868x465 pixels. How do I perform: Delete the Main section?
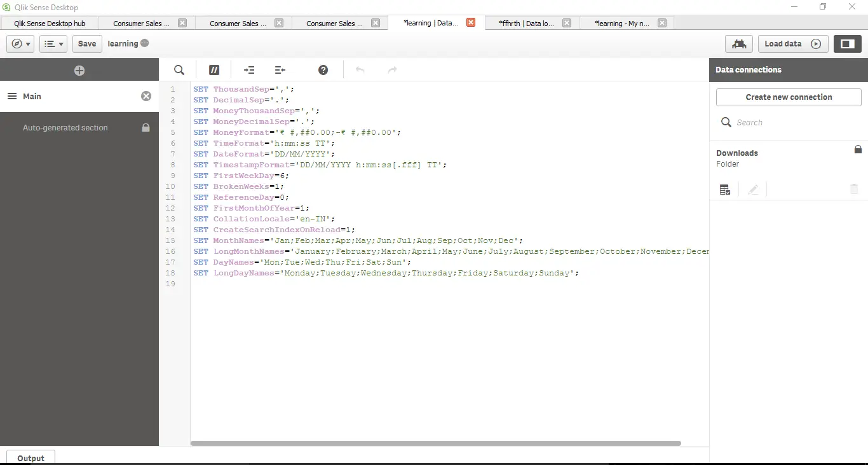[146, 96]
